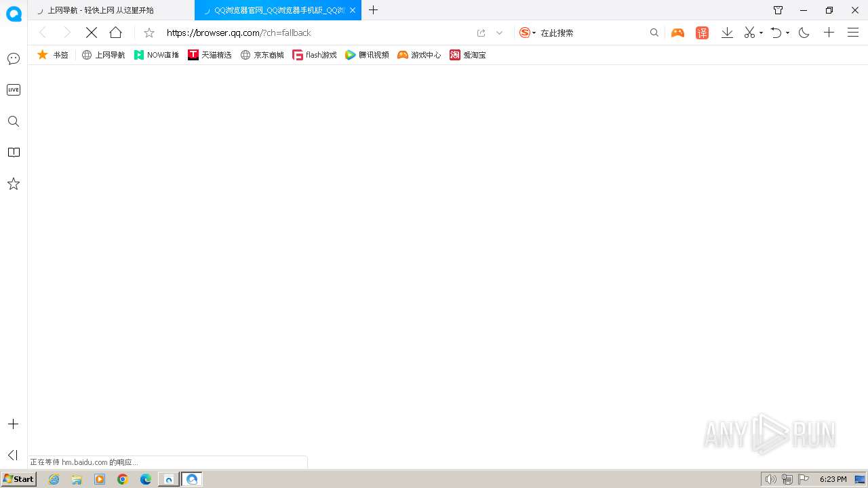Bookmark this page with star icon
This screenshot has height=488, width=868.
pos(149,33)
